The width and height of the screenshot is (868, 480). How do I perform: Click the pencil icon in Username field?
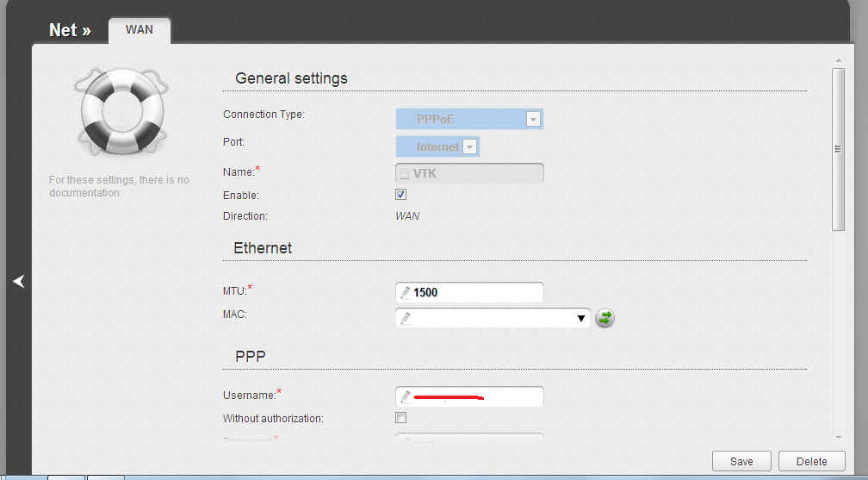coord(405,396)
